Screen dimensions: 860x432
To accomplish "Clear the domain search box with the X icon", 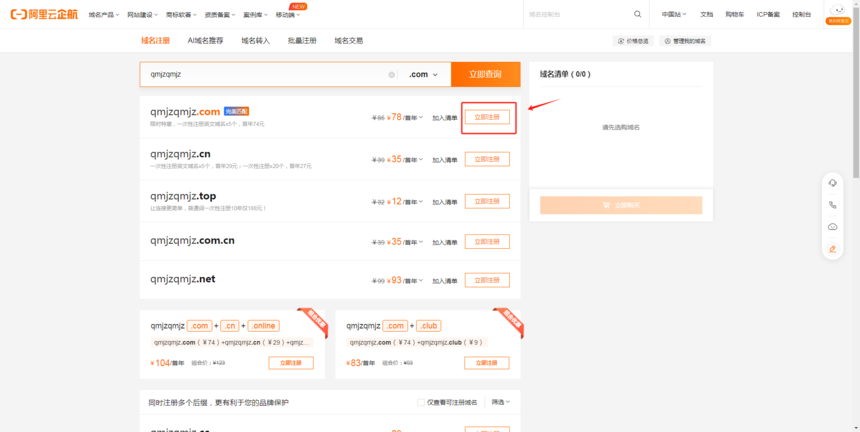I will (391, 75).
